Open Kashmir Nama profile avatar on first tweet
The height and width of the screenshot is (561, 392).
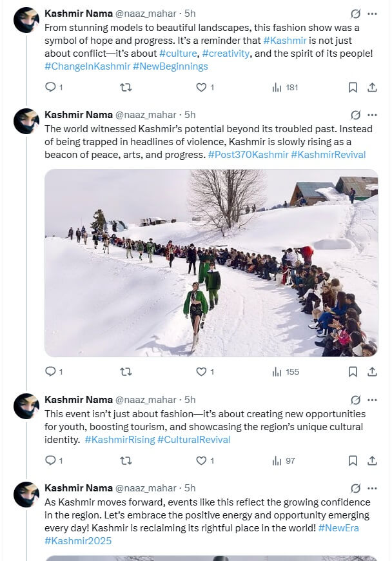pyautogui.click(x=26, y=21)
